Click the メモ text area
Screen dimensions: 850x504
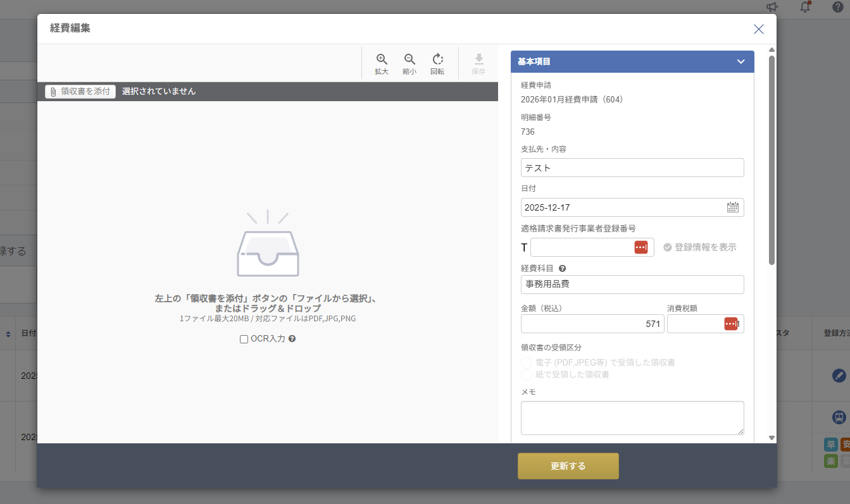tap(632, 417)
